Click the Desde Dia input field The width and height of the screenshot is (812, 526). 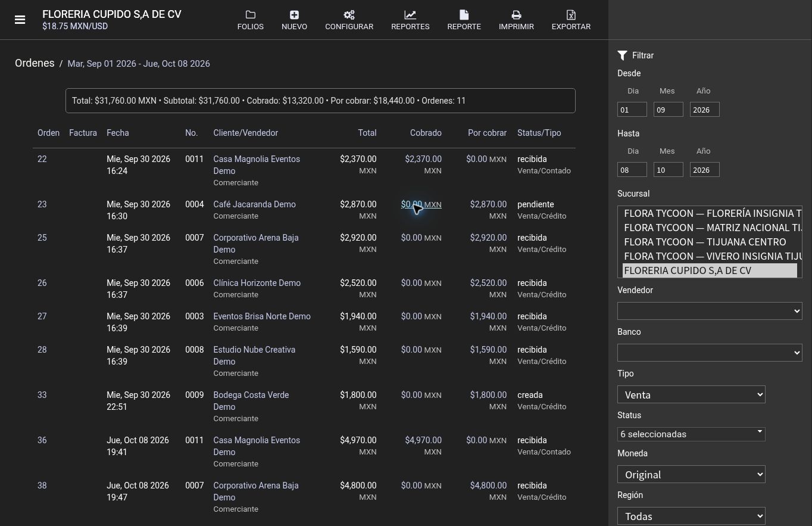click(x=632, y=110)
